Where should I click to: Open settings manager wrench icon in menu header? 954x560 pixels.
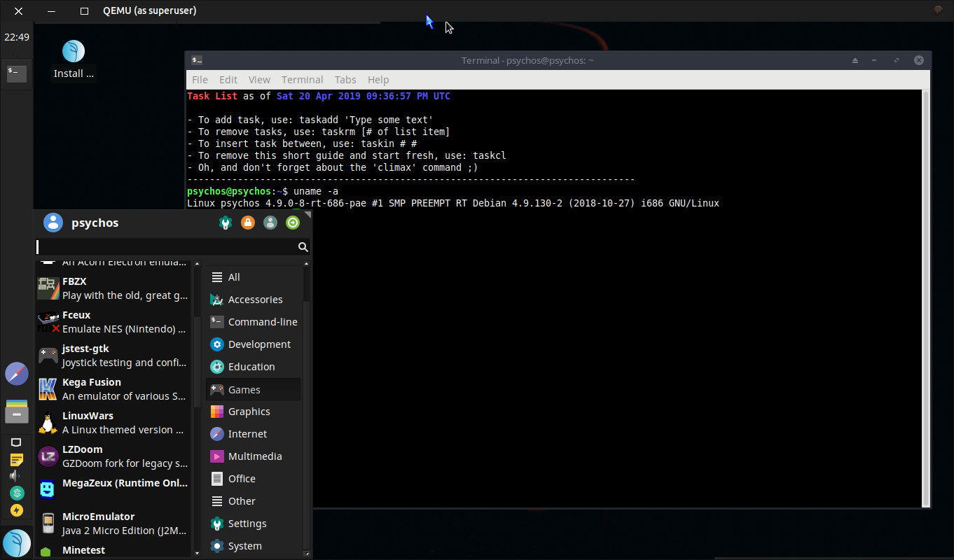tap(226, 223)
